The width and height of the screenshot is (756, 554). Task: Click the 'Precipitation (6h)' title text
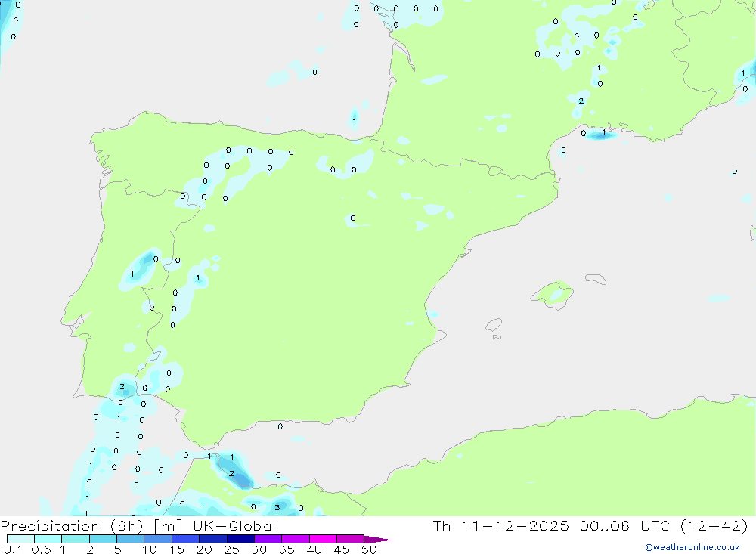pyautogui.click(x=72, y=525)
